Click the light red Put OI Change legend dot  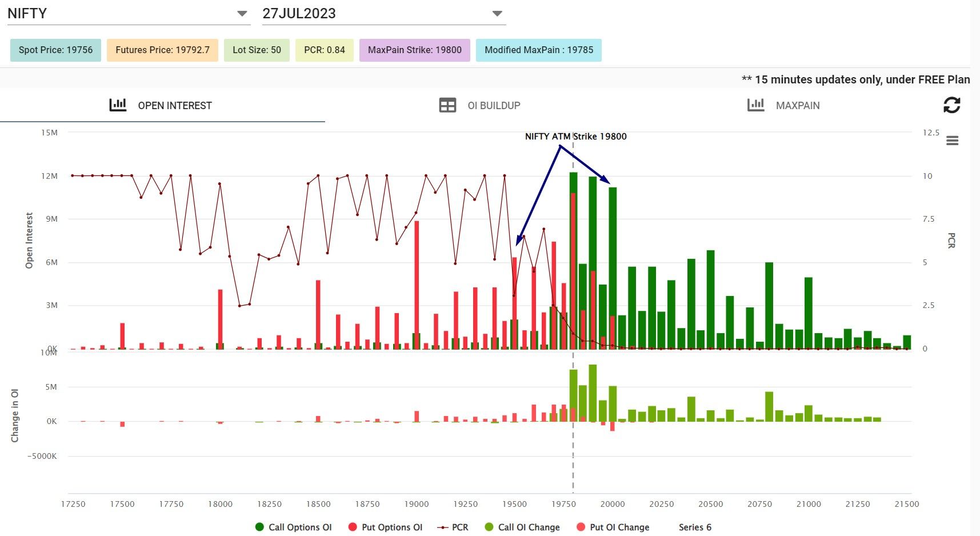point(581,527)
